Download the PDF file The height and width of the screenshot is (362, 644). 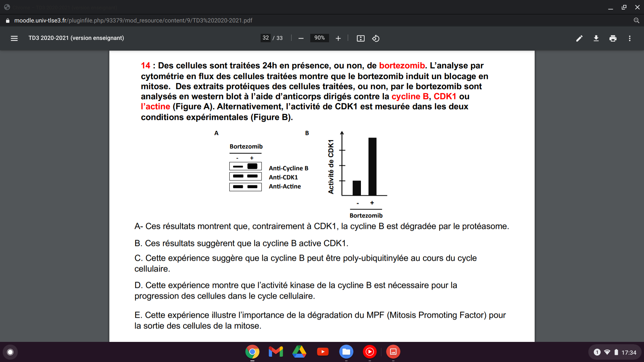click(596, 38)
